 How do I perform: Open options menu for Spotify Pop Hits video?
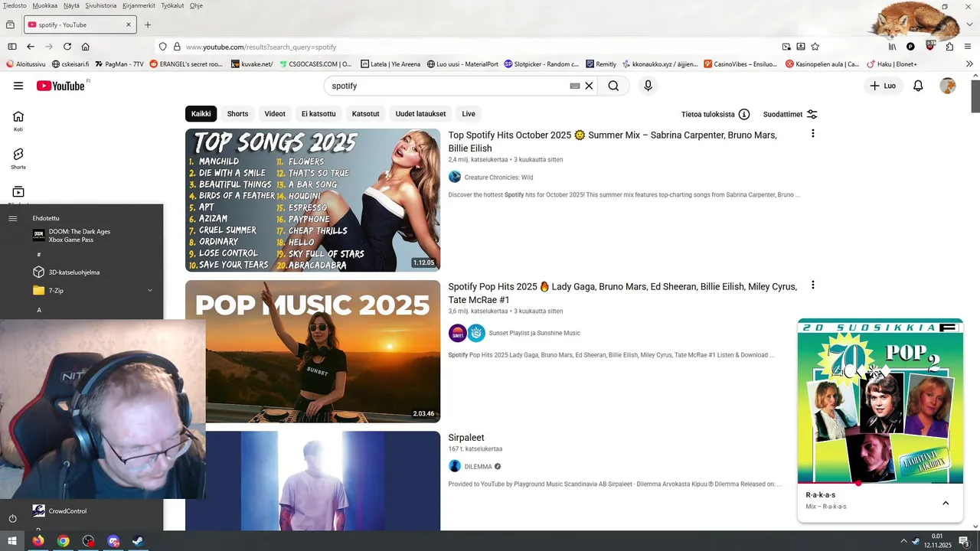812,285
